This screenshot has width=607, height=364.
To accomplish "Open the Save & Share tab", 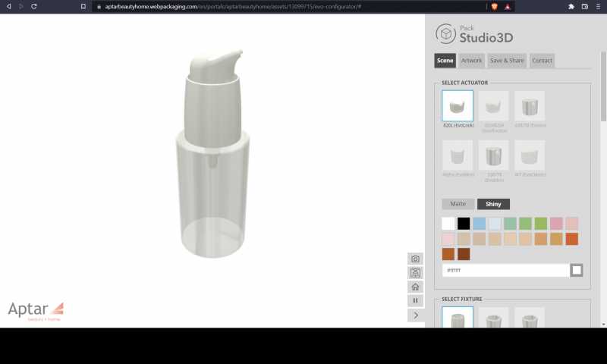I will click(x=507, y=61).
